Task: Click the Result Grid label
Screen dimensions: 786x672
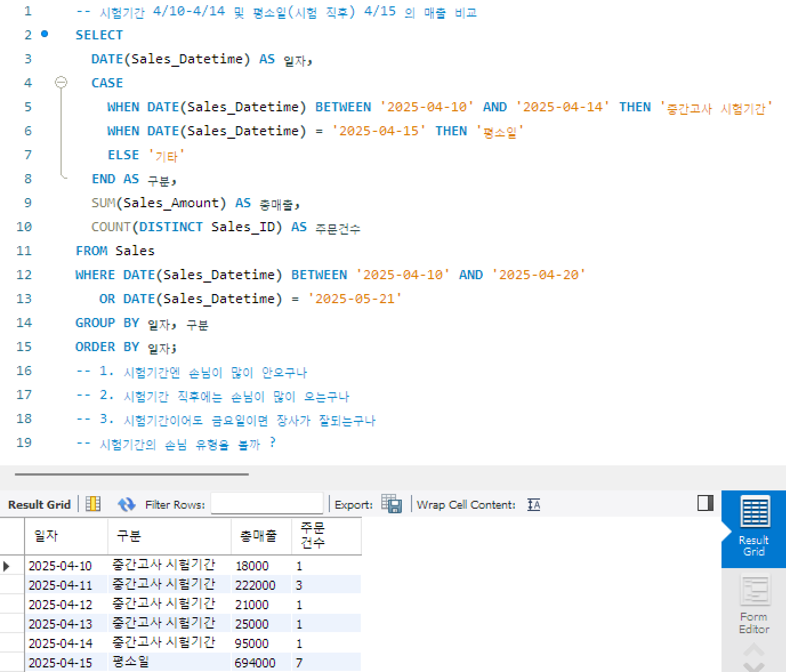Action: pyautogui.click(x=39, y=505)
